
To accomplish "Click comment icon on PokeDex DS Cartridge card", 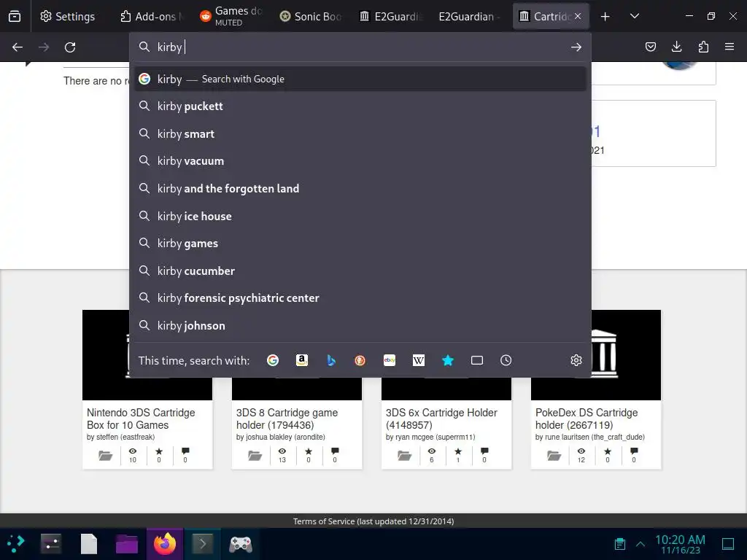I will coord(634,451).
